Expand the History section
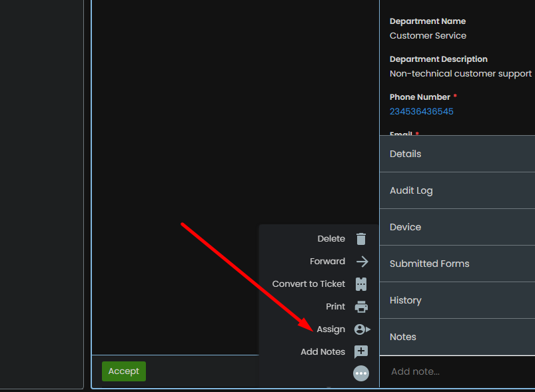 457,300
